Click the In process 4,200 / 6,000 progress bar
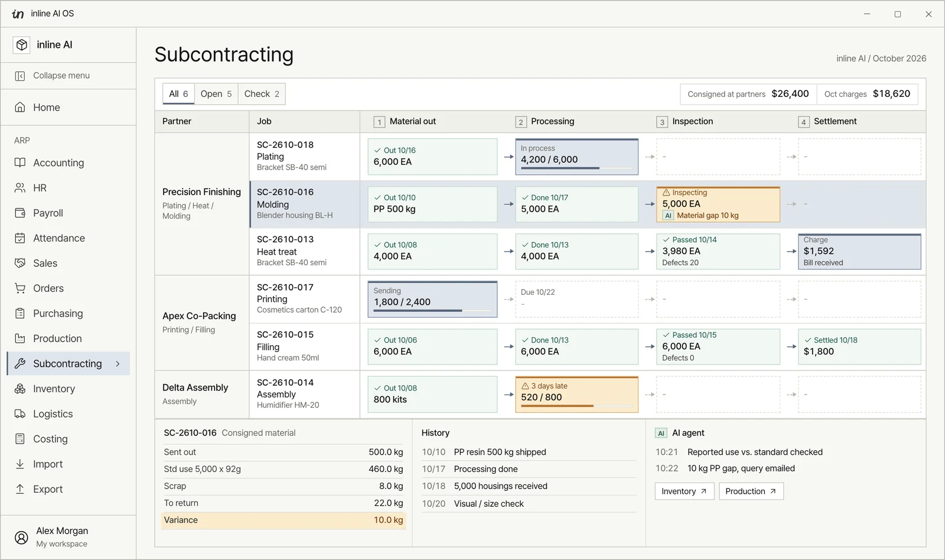Screen dimensions: 945x560 point(576,168)
